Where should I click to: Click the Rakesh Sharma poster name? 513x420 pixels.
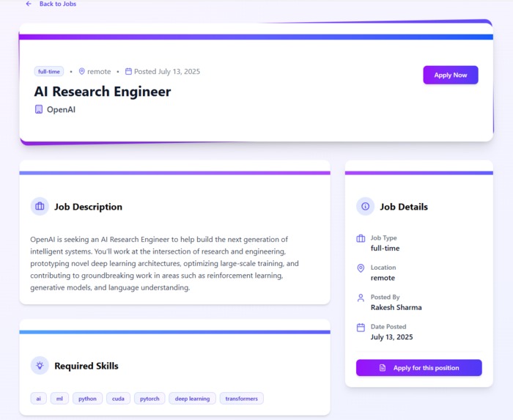tap(396, 307)
